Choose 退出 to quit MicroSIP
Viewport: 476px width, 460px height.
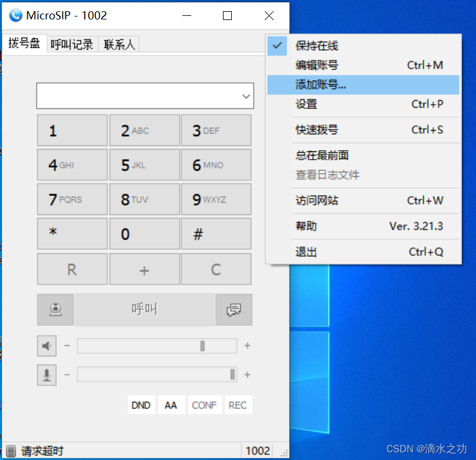point(363,252)
